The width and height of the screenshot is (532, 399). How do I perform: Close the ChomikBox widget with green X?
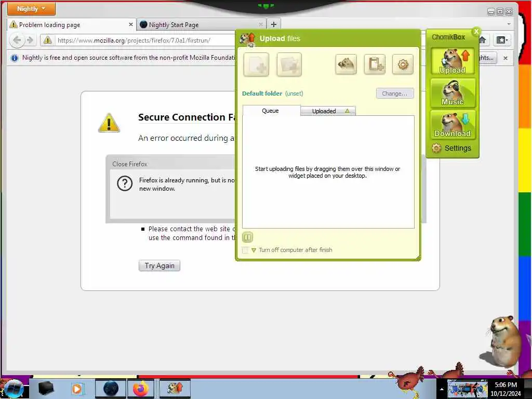476,31
